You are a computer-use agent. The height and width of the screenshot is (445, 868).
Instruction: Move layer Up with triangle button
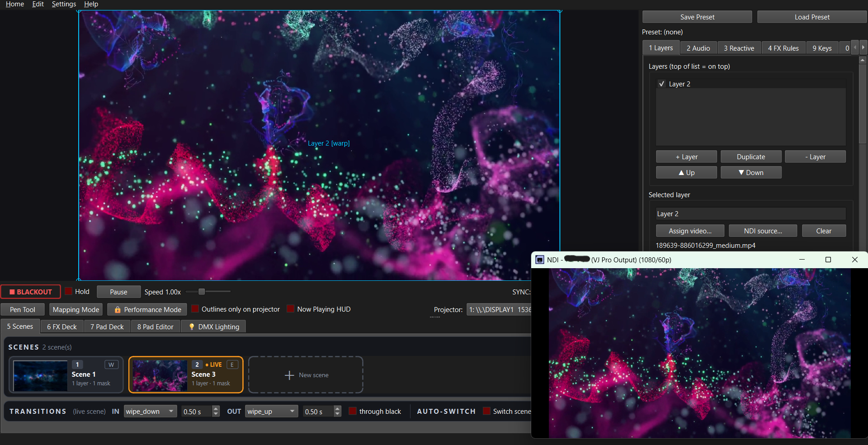point(686,172)
